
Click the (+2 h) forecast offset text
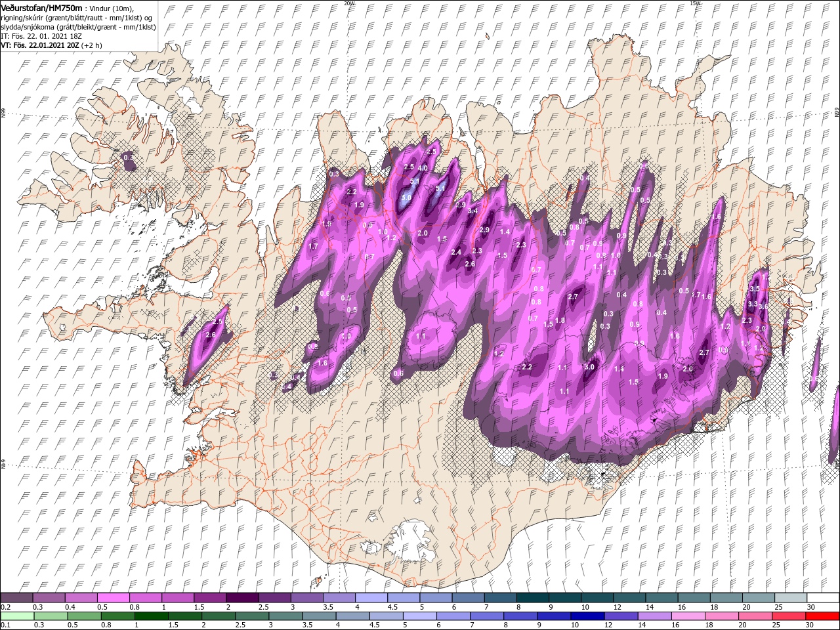(x=93, y=45)
